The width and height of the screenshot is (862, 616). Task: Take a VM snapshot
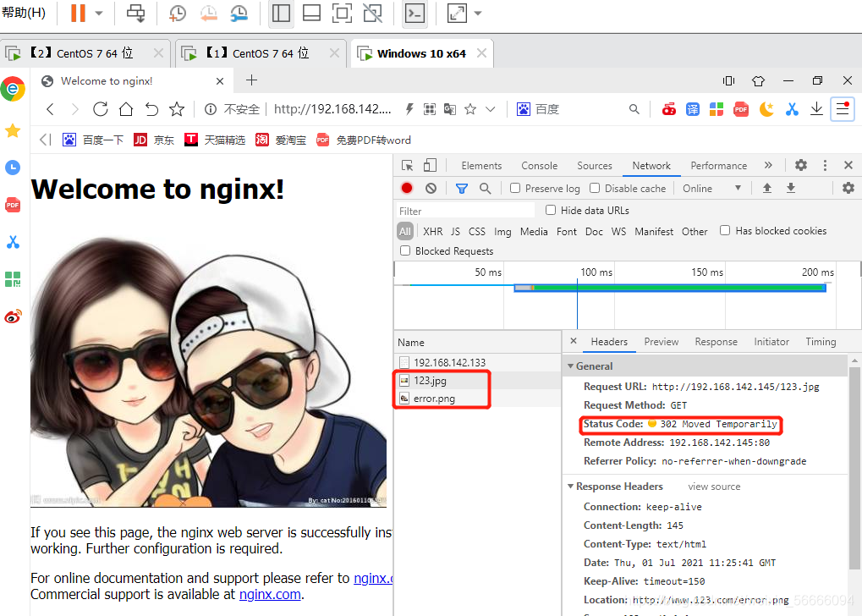pyautogui.click(x=177, y=14)
